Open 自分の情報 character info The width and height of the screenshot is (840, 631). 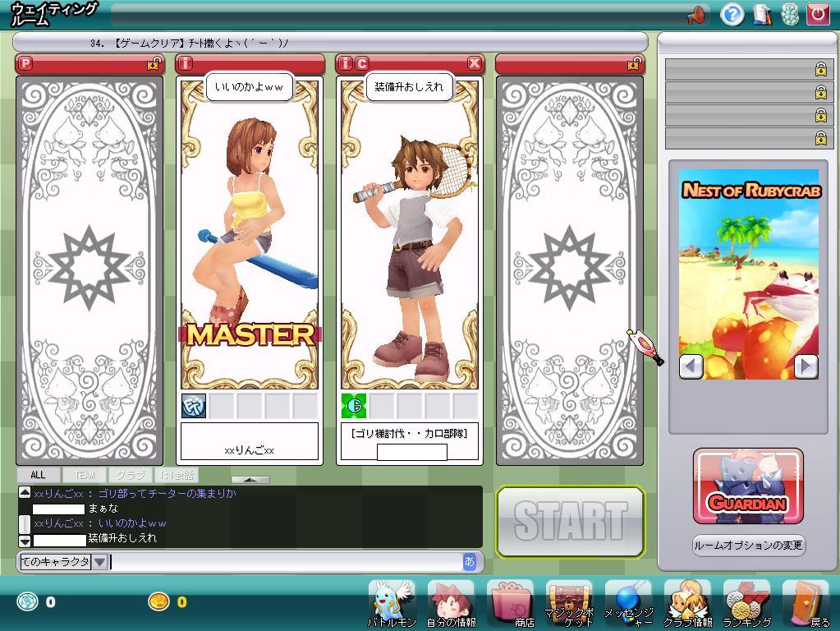tap(451, 601)
